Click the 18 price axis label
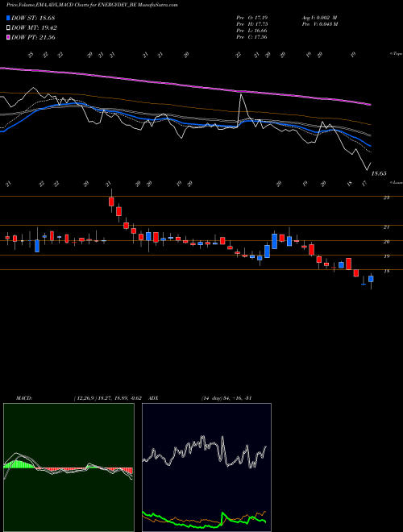This screenshot has width=403, height=532. pyautogui.click(x=386, y=272)
